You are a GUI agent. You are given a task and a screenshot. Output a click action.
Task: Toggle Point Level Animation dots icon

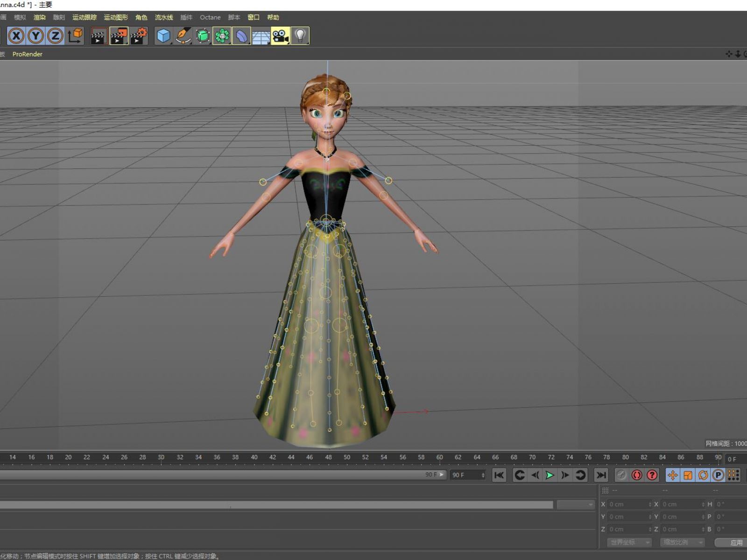click(x=733, y=475)
